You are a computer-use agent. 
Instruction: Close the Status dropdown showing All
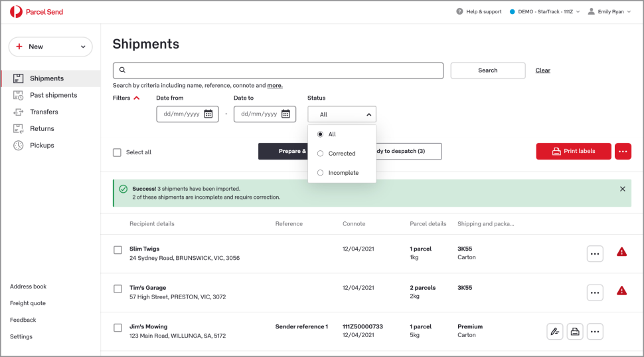[x=342, y=114]
